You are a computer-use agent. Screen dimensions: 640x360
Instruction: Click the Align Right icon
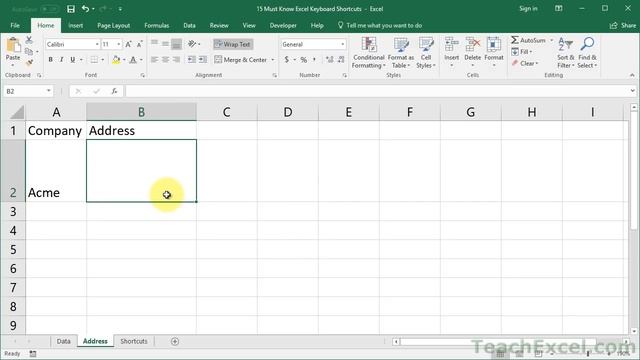176,60
